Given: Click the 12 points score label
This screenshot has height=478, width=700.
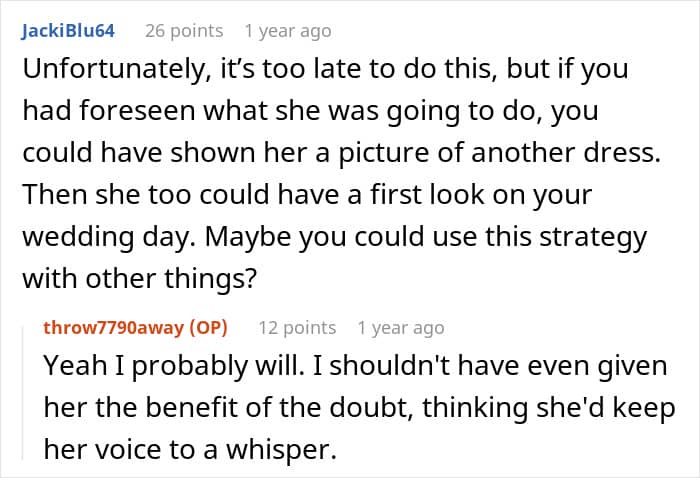Looking at the screenshot, I should tap(297, 328).
